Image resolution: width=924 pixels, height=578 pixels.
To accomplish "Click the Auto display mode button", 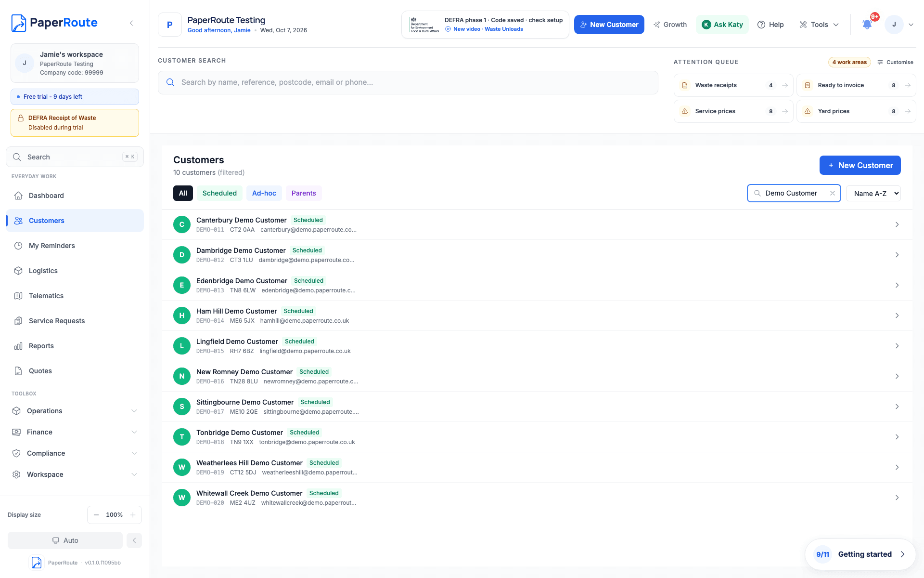I will pyautogui.click(x=65, y=540).
